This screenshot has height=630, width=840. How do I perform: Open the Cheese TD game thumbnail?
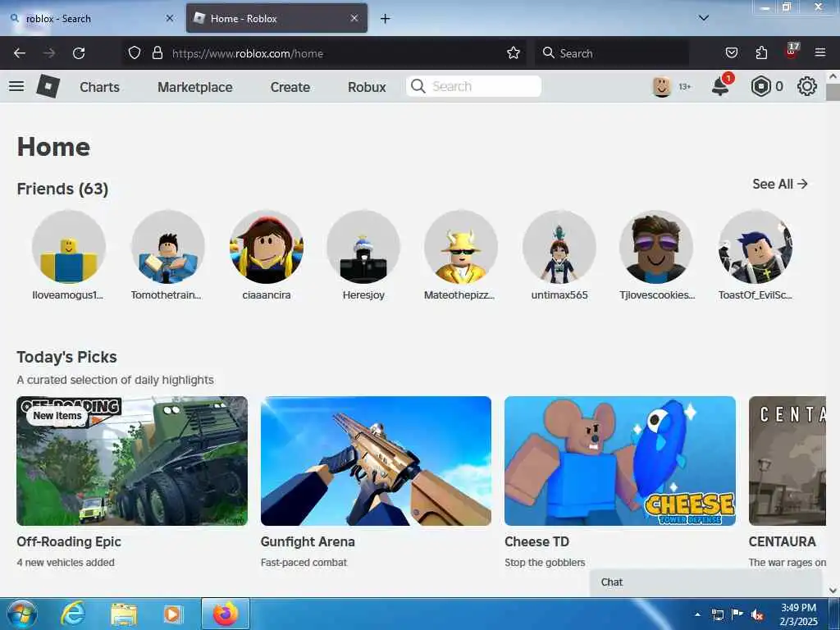pos(620,461)
